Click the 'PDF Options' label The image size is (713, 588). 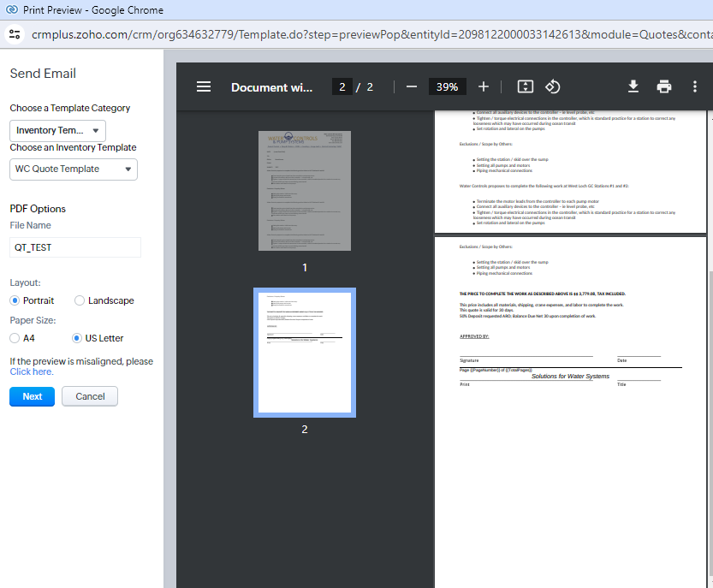click(38, 209)
